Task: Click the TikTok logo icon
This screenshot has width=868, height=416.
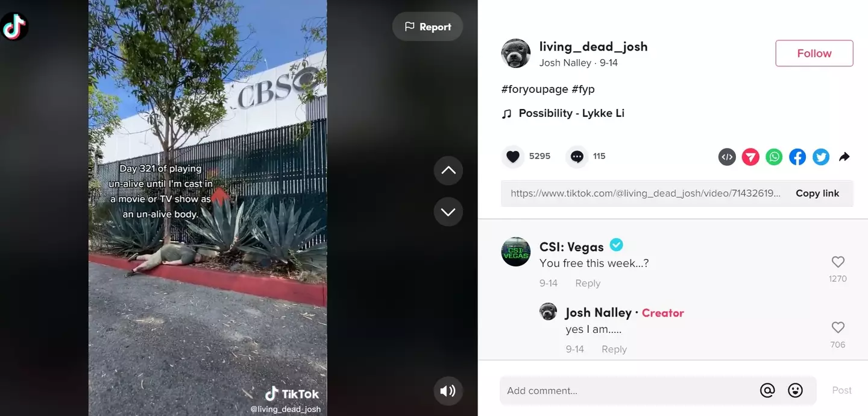Action: [x=14, y=27]
